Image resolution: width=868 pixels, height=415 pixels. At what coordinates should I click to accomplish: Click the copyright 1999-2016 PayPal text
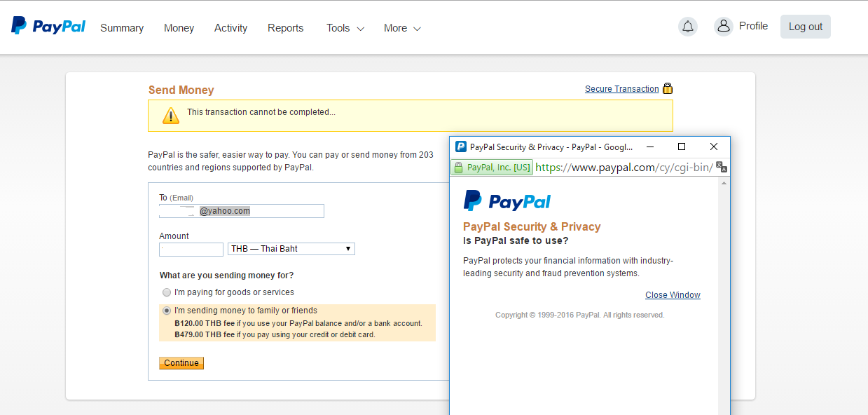click(580, 315)
